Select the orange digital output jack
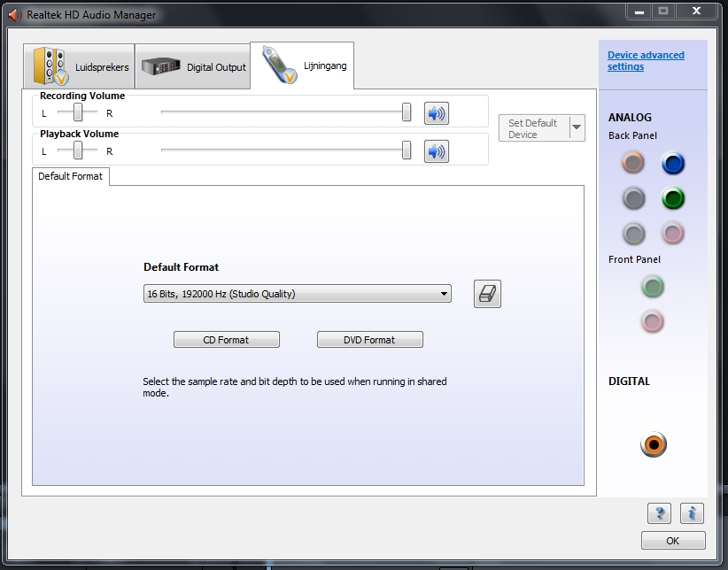The width and height of the screenshot is (728, 570). (x=653, y=444)
